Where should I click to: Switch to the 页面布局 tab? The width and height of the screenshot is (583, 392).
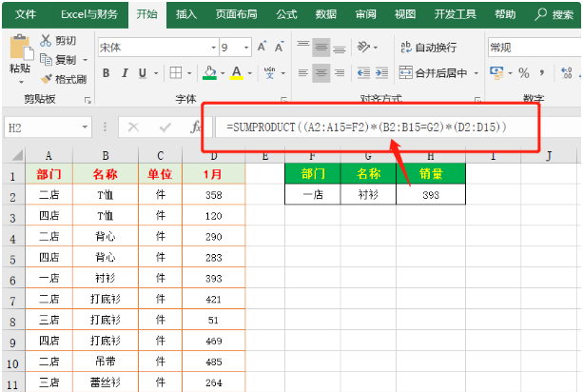coord(237,14)
